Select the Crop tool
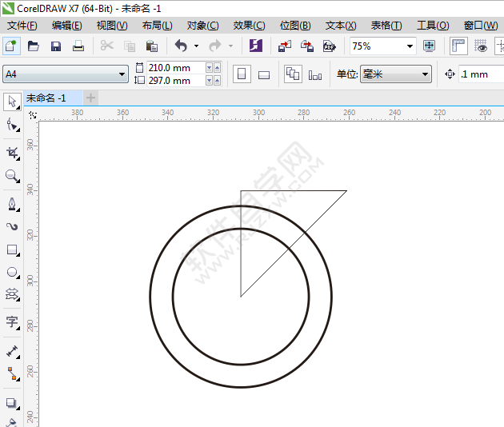This screenshot has height=427, width=504. (12, 152)
